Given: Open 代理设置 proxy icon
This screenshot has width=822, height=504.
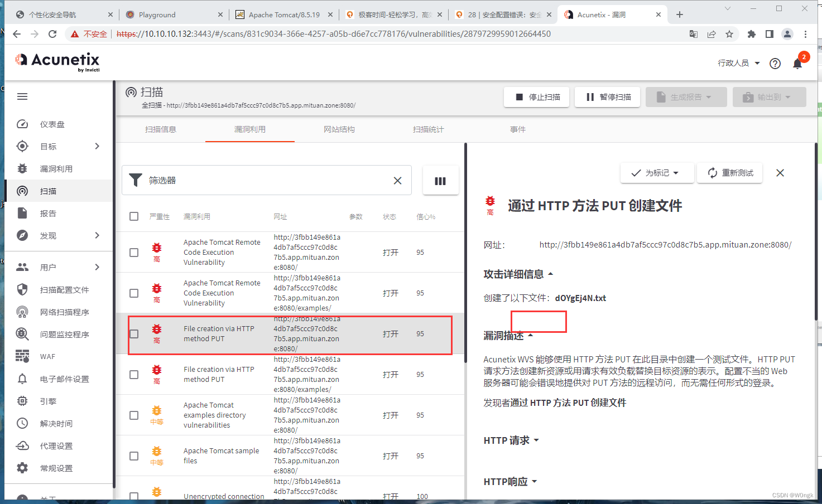Looking at the screenshot, I should tap(22, 445).
